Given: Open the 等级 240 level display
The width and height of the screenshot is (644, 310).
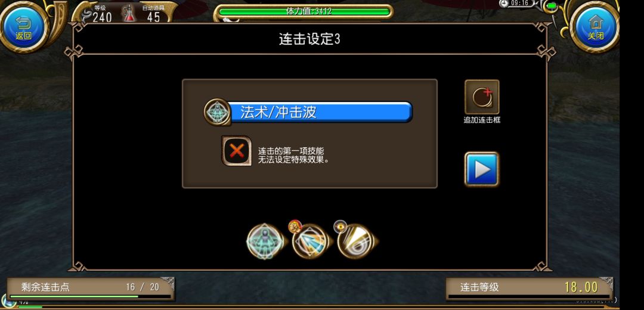Looking at the screenshot, I should coord(98,14).
